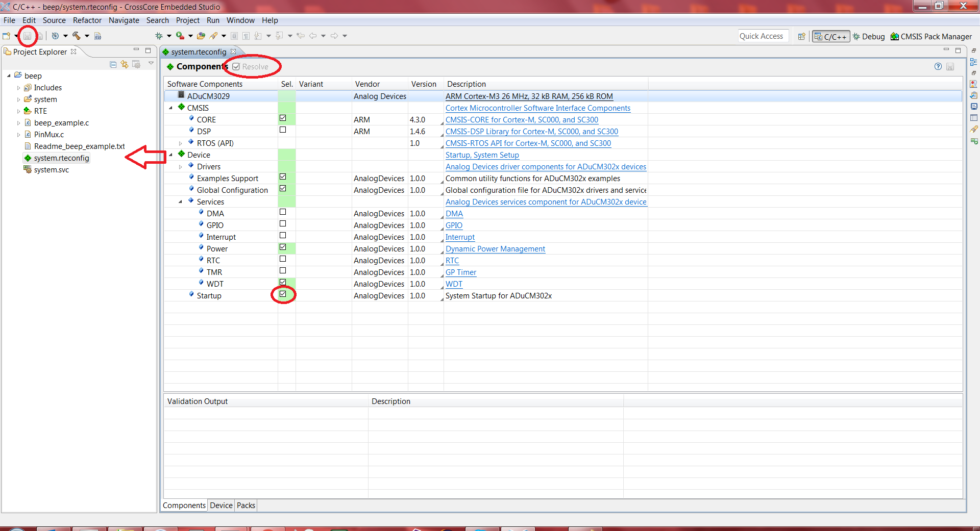Switch to the Device tab
This screenshot has height=531, width=980.
[x=221, y=505]
